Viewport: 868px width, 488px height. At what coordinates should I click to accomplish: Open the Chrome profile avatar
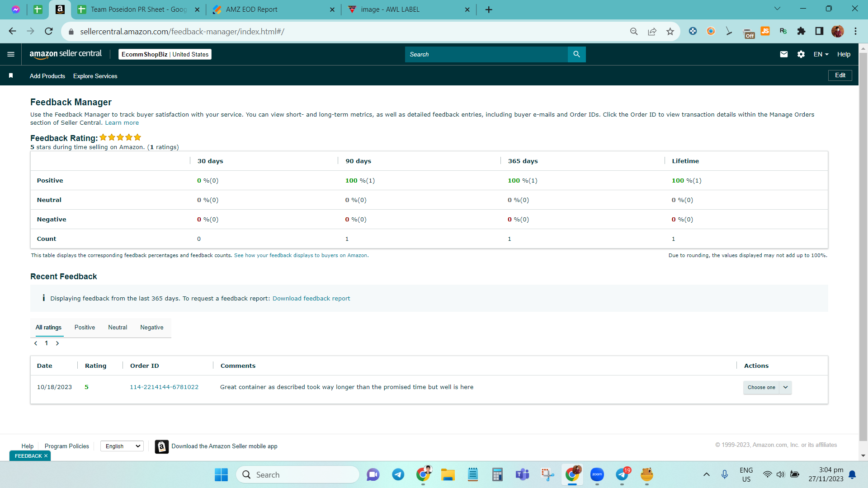click(837, 31)
